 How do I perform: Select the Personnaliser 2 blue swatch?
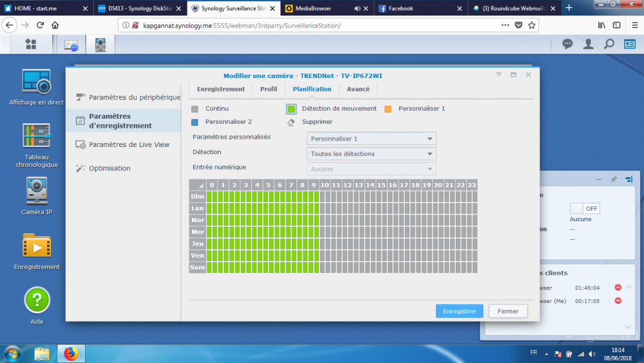195,121
